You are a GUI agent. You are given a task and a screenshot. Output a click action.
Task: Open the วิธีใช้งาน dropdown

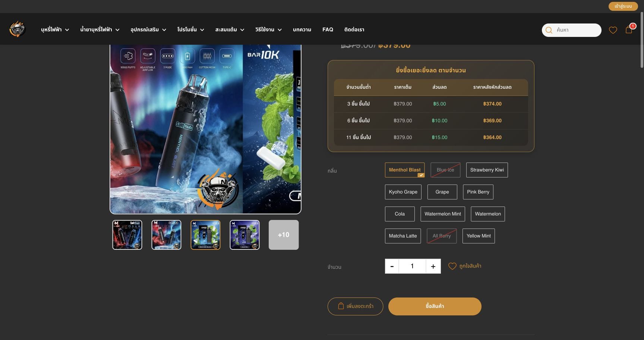268,29
